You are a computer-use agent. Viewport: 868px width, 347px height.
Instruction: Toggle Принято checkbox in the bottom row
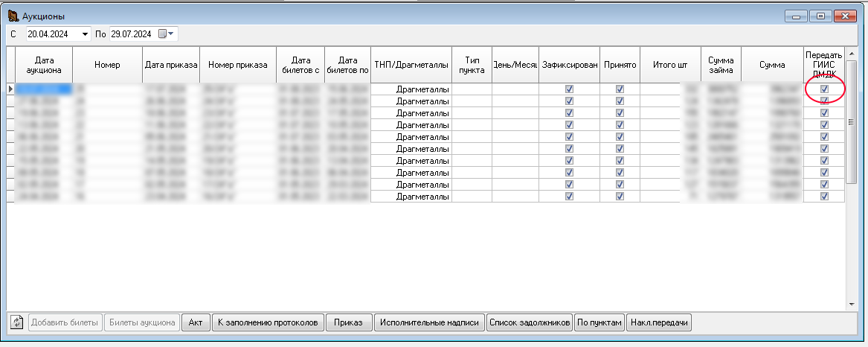pos(620,197)
